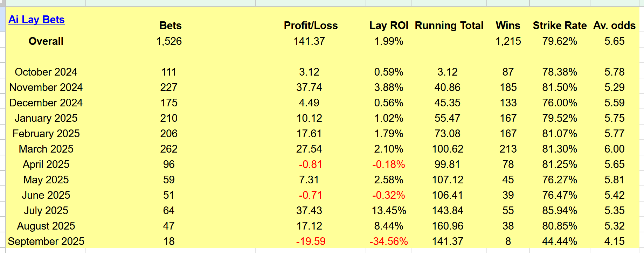Select March 2025 average odds 6.00

(x=614, y=149)
